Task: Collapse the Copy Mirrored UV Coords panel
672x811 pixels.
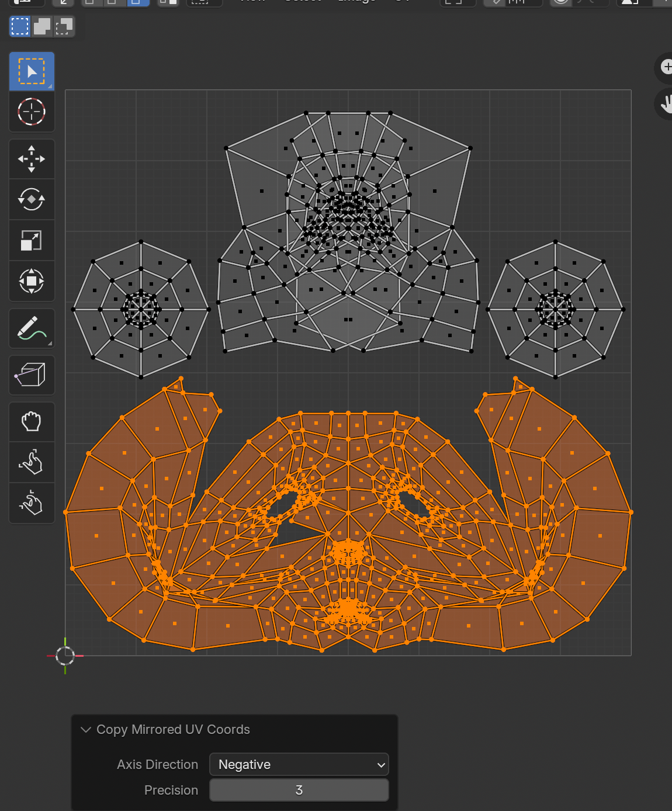Action: tap(86, 730)
